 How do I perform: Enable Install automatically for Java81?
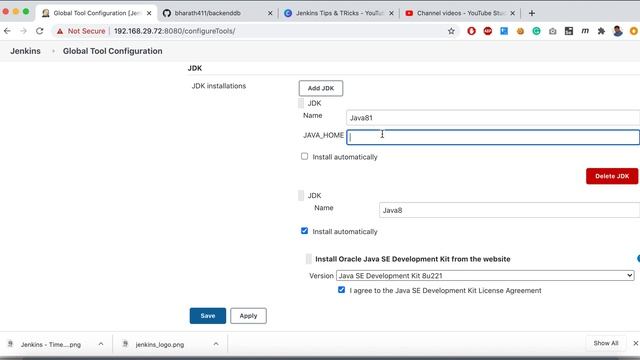304,156
